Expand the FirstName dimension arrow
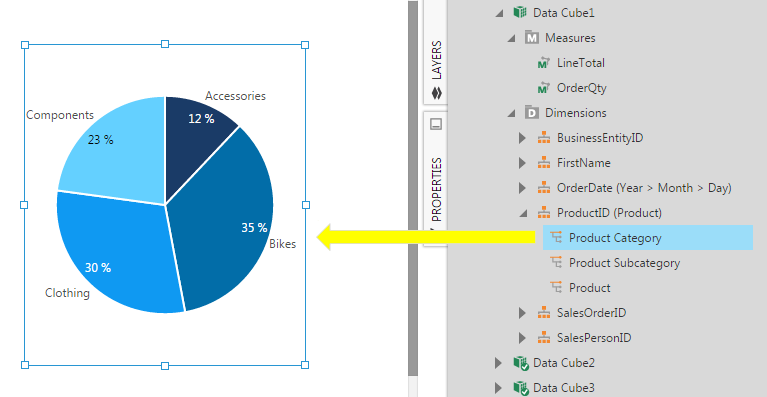767x397 pixels. (522, 163)
